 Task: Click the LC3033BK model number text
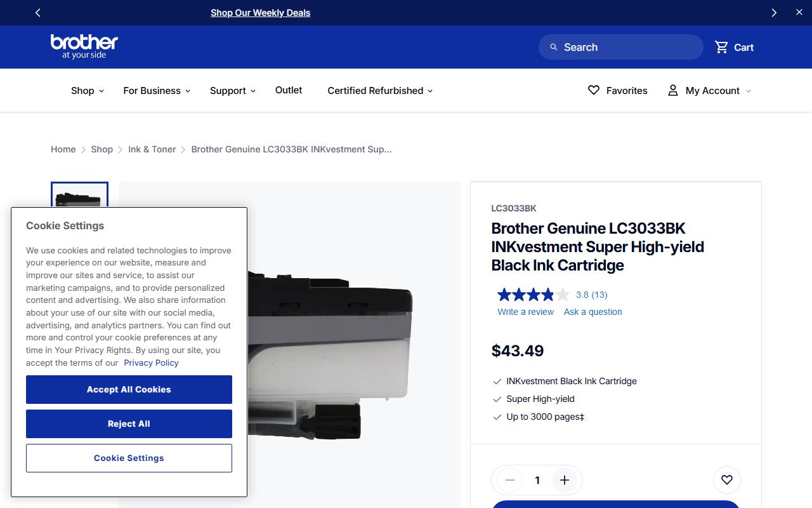[514, 208]
